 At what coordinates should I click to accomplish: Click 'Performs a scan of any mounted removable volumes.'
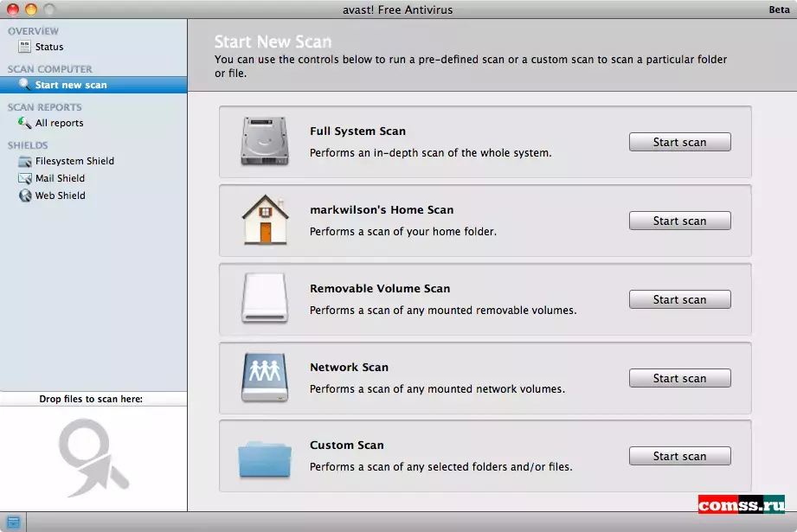coord(443,311)
